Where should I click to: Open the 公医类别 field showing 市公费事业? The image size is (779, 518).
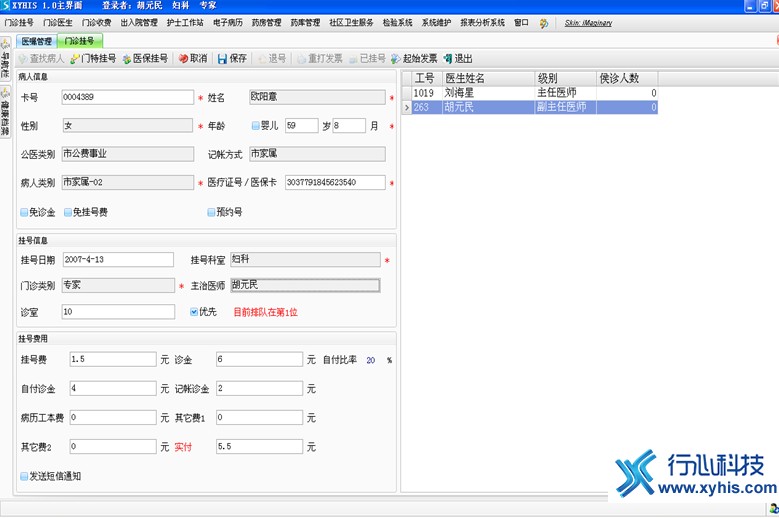[128, 154]
